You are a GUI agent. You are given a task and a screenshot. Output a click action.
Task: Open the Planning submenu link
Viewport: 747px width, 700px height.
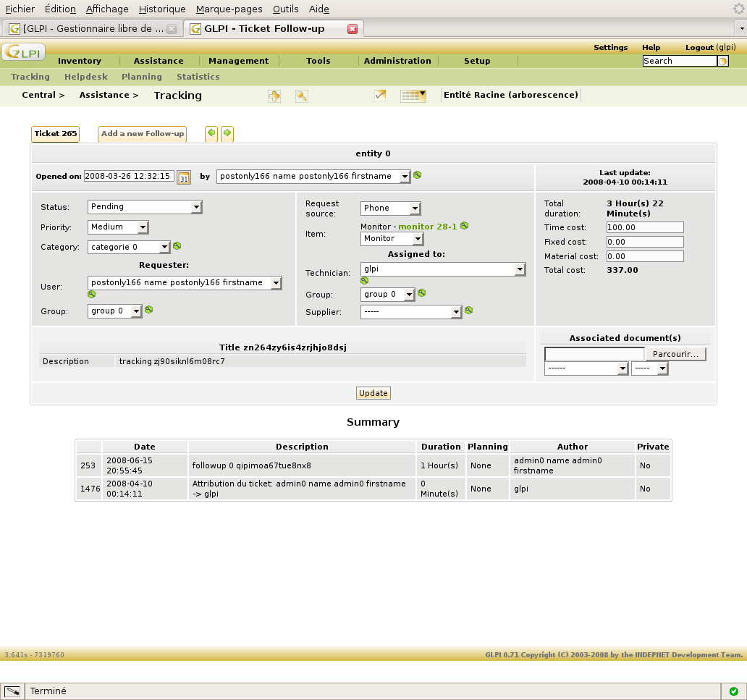point(141,77)
